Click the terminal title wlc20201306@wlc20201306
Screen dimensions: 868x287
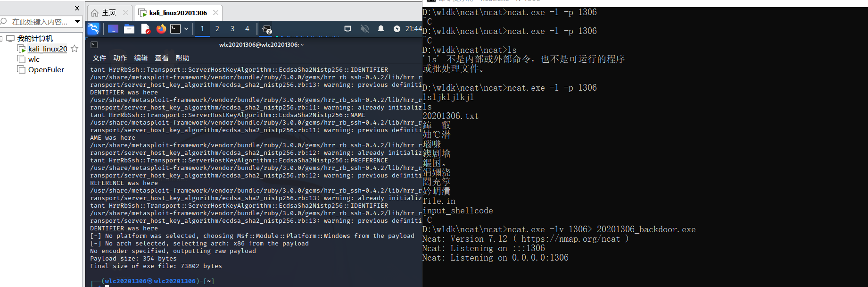[261, 45]
